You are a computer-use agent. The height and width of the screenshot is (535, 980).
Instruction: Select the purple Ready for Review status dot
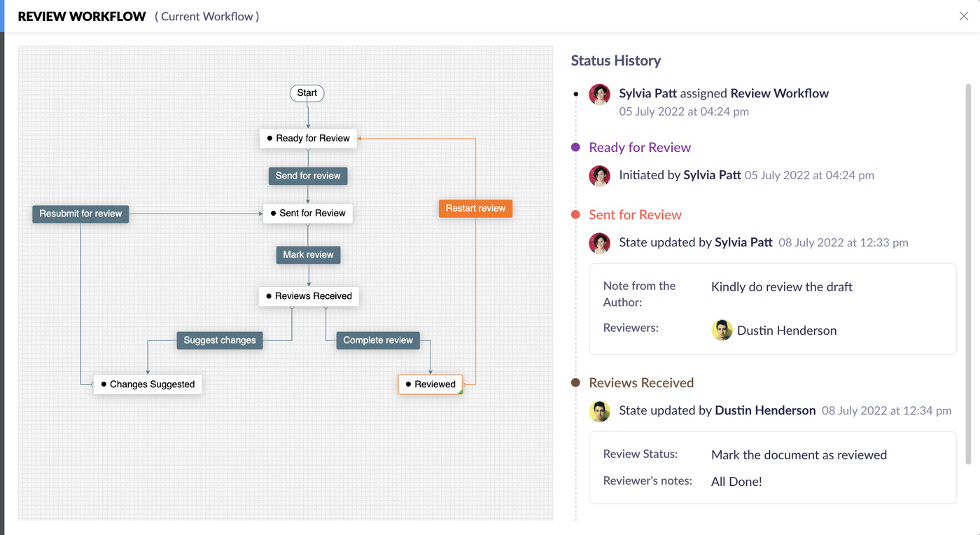pos(575,147)
